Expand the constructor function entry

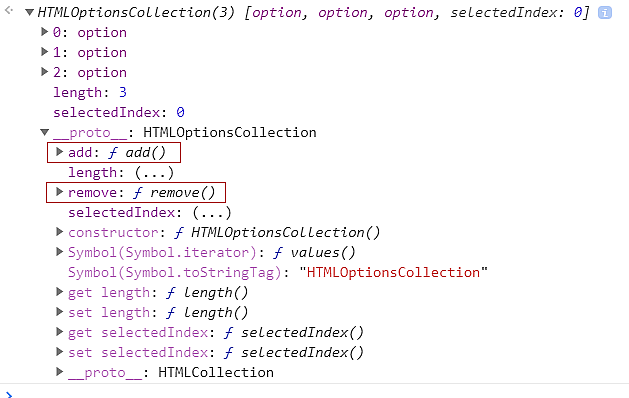(59, 231)
